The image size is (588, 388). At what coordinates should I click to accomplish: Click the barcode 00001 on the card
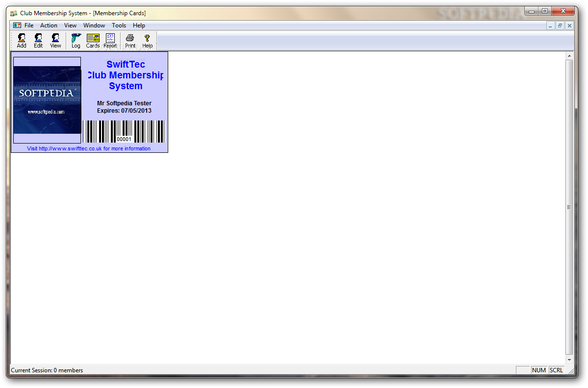(x=124, y=131)
